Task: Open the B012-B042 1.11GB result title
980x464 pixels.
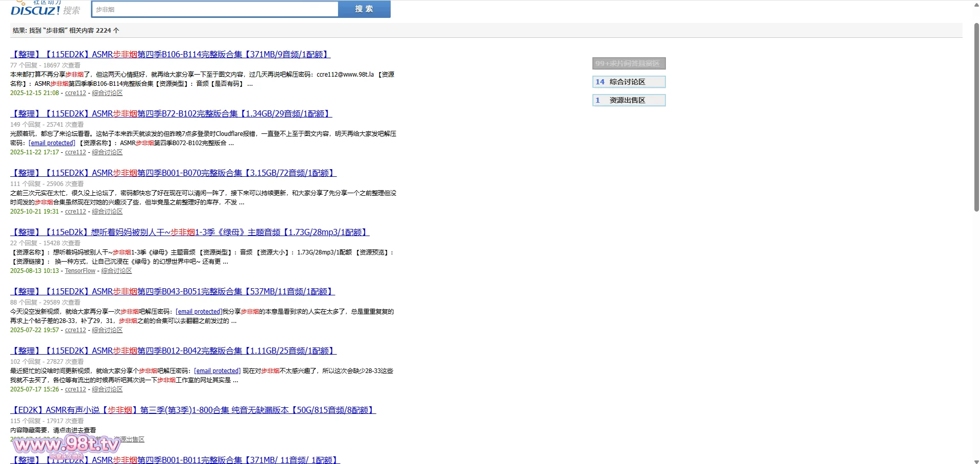Action: 173,351
